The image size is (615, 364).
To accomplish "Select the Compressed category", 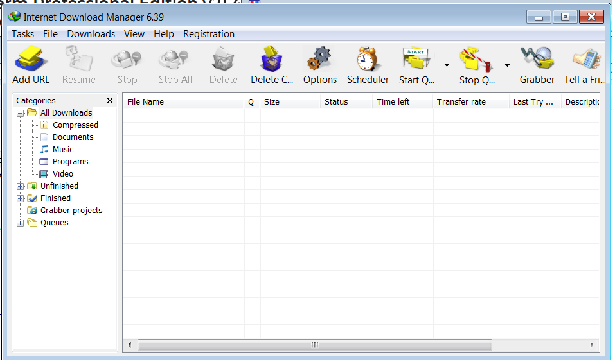I will (75, 125).
